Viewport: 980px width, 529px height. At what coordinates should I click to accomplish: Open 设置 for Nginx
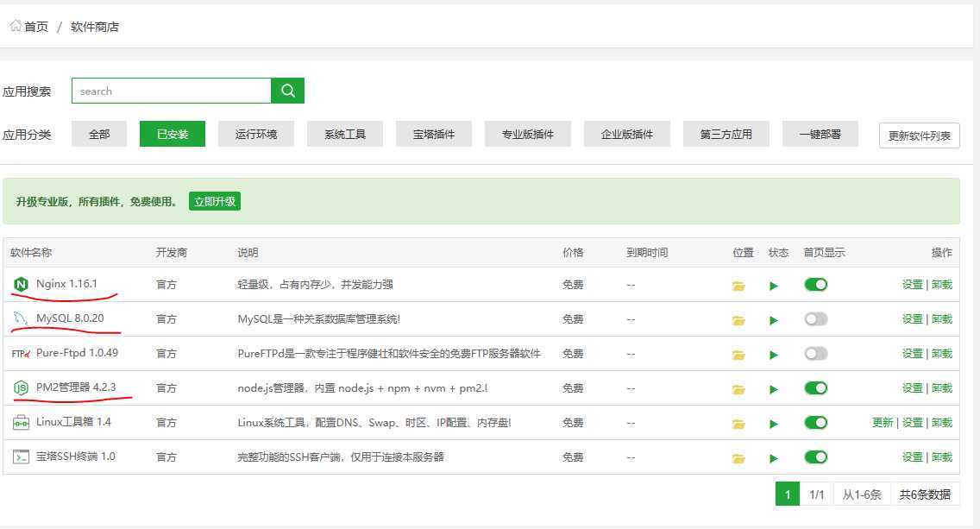(912, 285)
